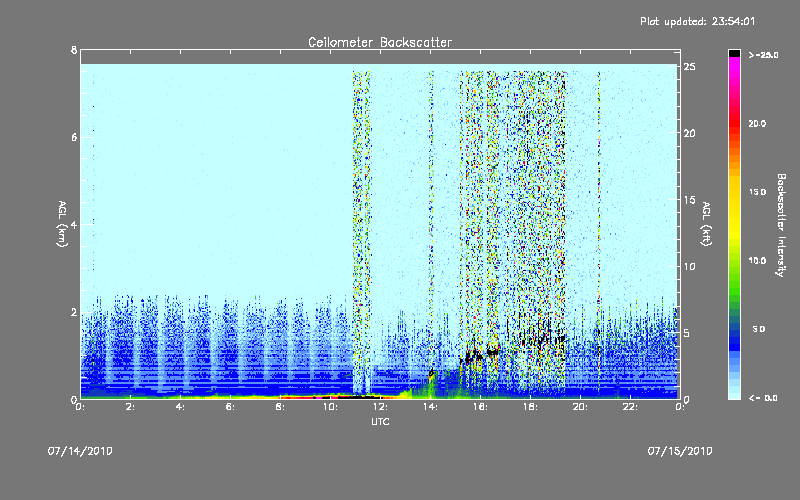Click the "5" tick on the kft axis
This screenshot has height=500, width=800.
(687, 333)
